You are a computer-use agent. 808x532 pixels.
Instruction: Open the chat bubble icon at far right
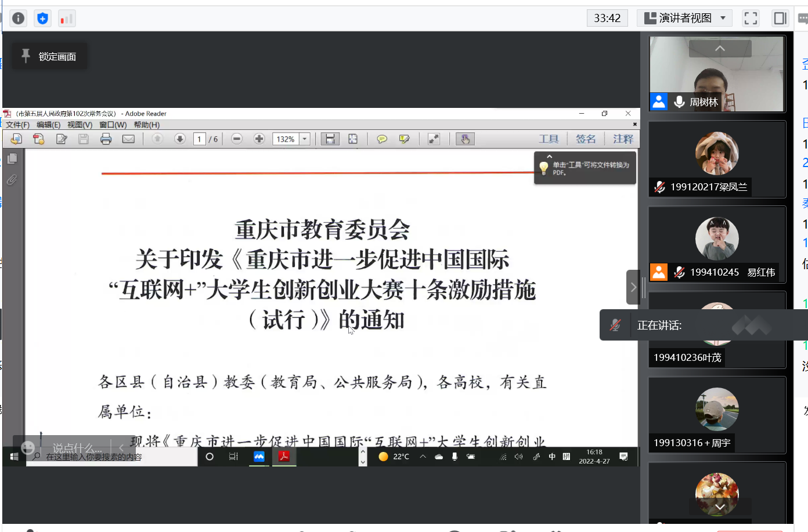coord(803,18)
